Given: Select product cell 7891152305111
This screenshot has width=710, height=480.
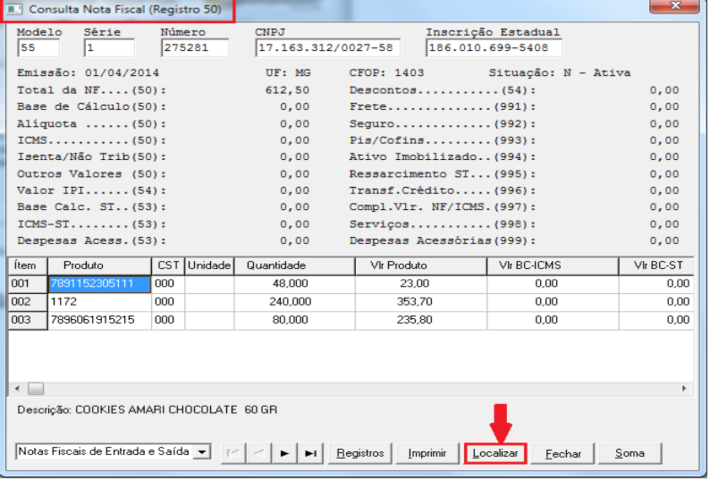Looking at the screenshot, I should 100,283.
